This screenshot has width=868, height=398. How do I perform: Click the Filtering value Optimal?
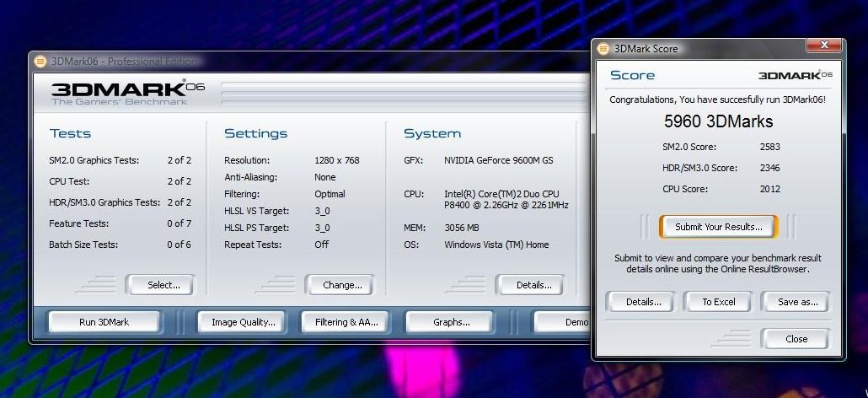click(x=330, y=194)
